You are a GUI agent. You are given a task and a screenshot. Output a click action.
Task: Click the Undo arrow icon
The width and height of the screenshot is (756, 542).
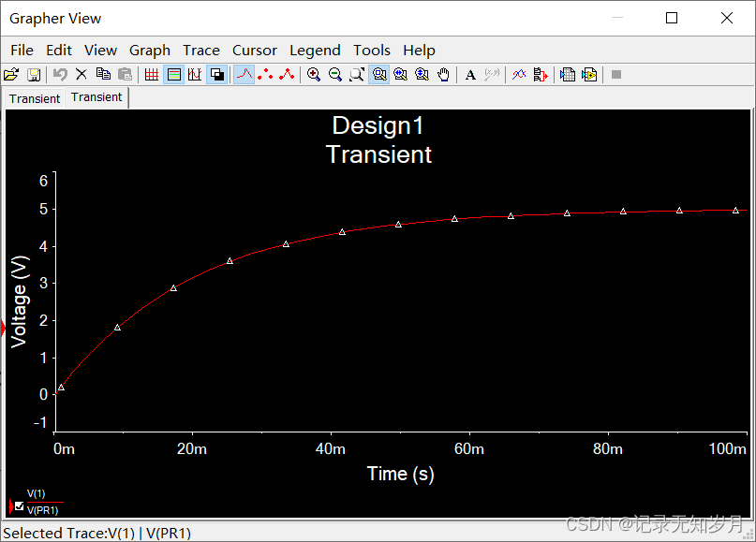(60, 75)
